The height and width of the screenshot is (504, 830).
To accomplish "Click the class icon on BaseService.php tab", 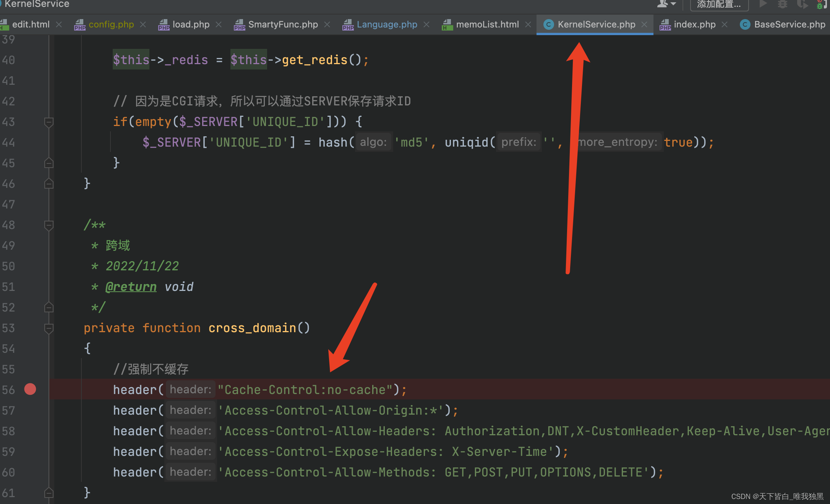I will click(745, 24).
